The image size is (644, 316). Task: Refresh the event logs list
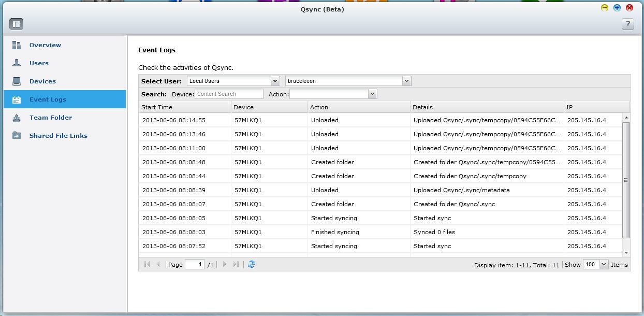tap(252, 264)
